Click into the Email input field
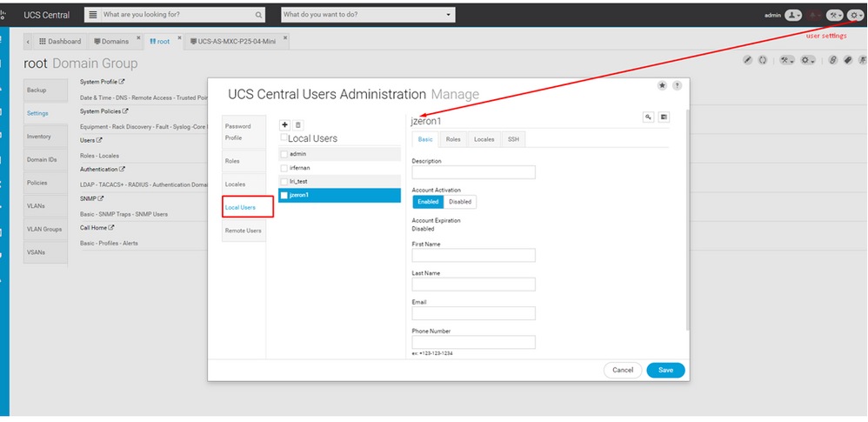This screenshot has width=868, height=422. (x=473, y=313)
